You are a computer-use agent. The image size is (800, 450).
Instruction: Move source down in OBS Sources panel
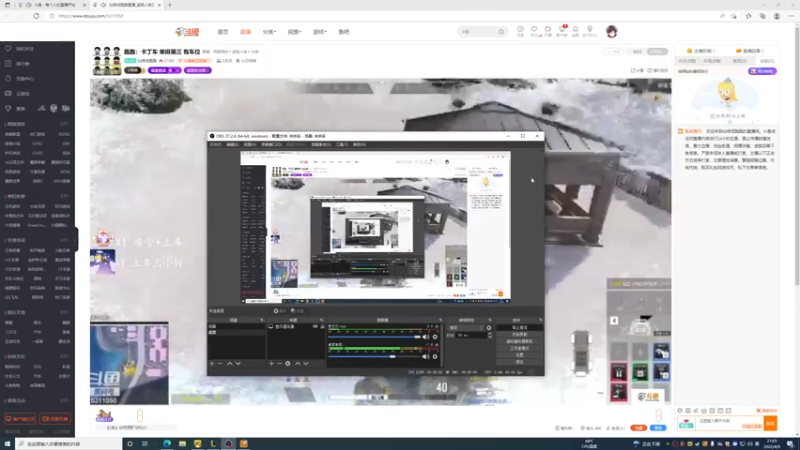306,364
